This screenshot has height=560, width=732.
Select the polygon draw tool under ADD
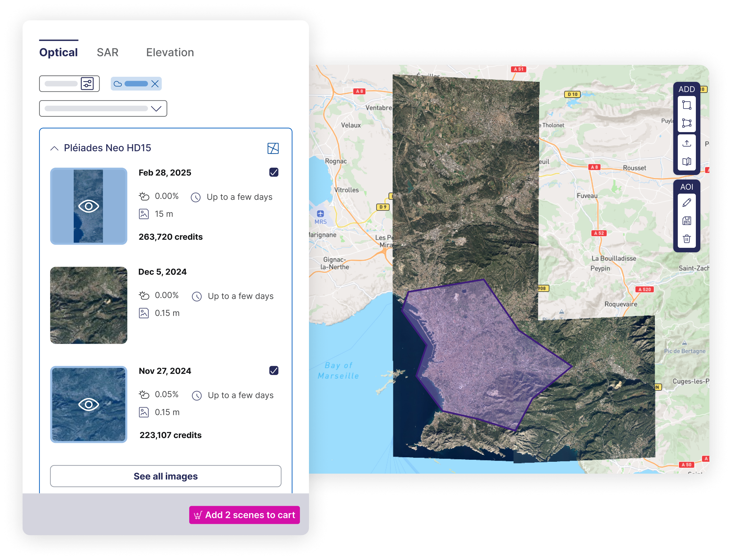coord(686,123)
